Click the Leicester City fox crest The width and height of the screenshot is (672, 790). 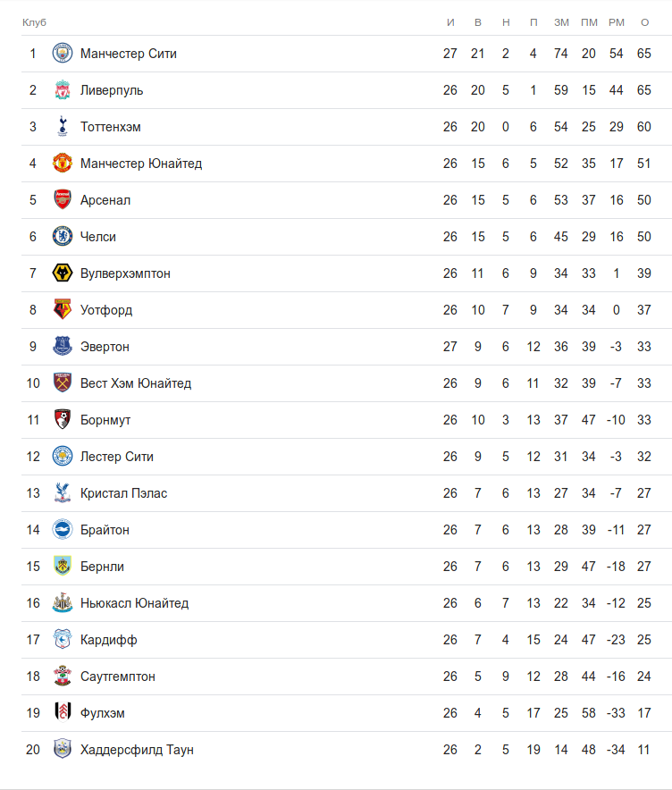click(x=62, y=457)
